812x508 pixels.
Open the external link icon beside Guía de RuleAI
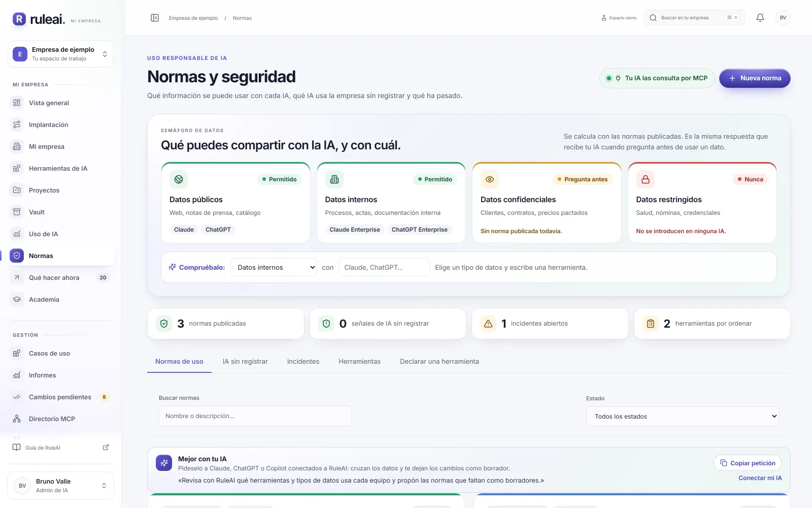point(106,448)
